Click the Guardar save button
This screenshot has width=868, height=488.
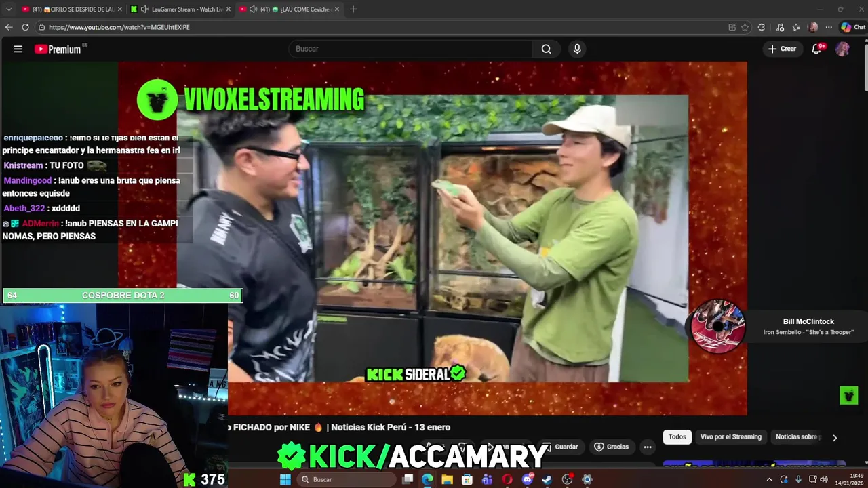point(561,447)
